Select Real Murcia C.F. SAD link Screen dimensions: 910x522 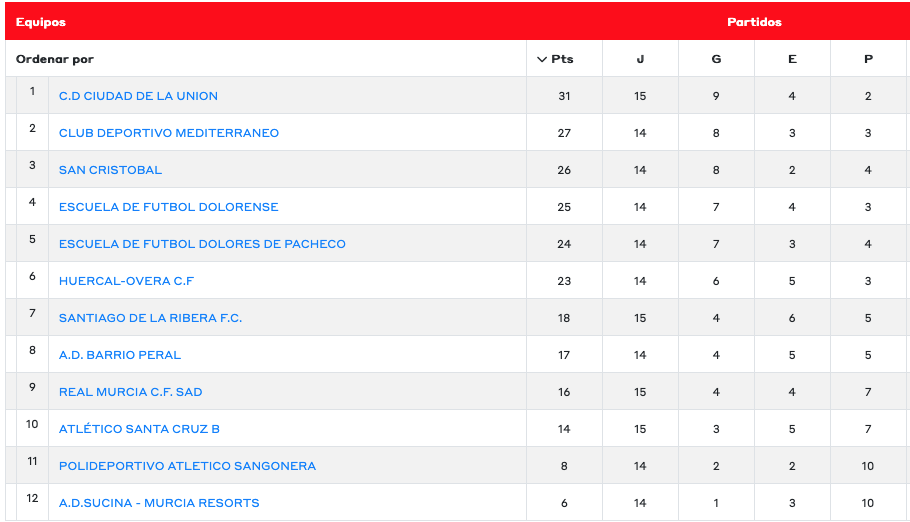coord(130,392)
